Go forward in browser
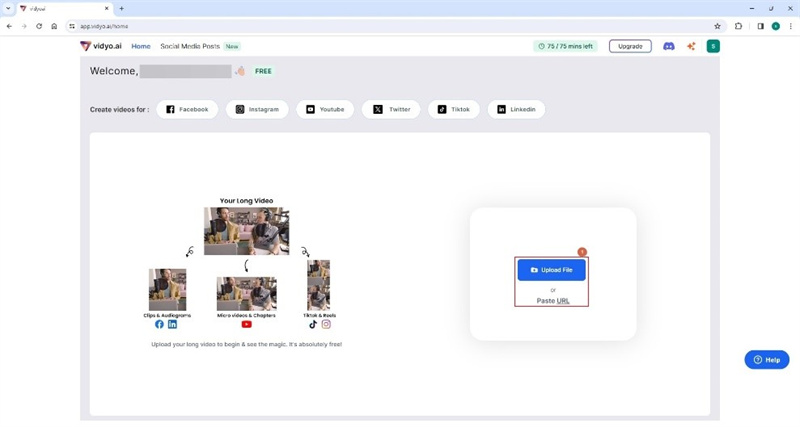 point(24,26)
